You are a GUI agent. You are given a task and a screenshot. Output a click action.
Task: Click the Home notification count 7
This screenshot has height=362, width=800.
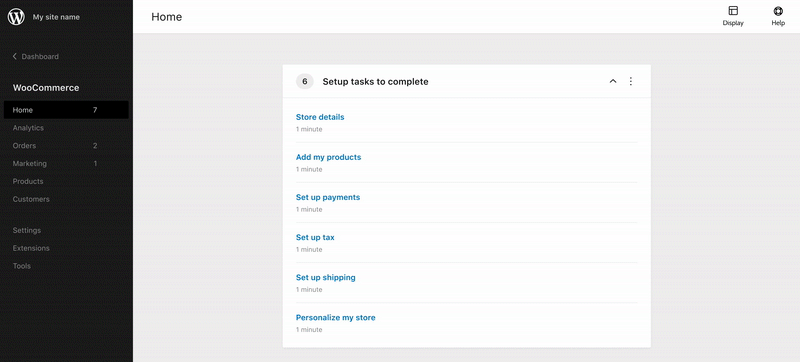[x=95, y=110]
